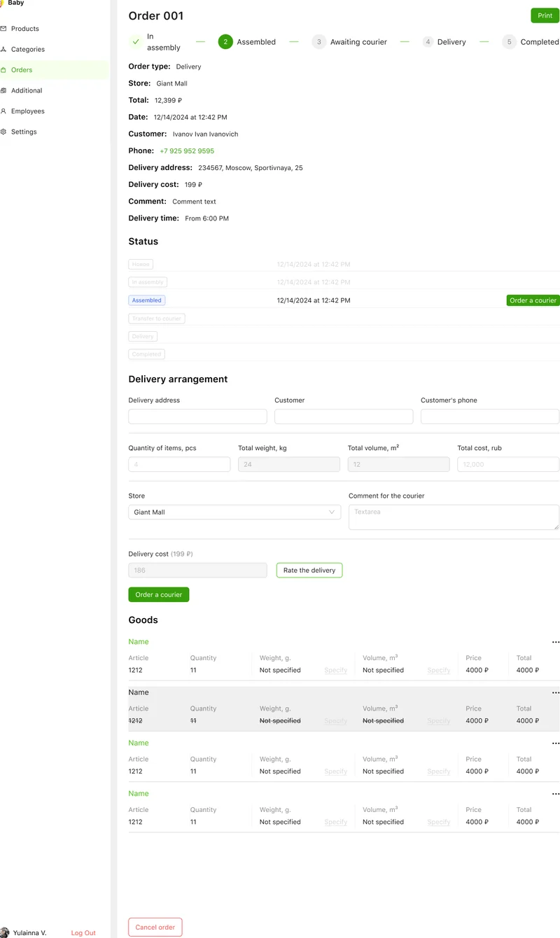Open three-dot menu of fourth goods item
This screenshot has width=560, height=938.
point(556,794)
